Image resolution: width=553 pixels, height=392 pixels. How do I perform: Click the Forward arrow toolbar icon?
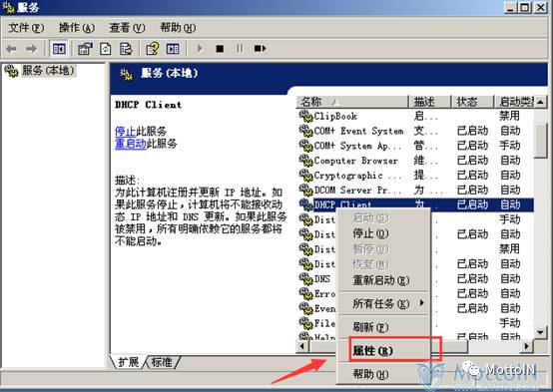[31, 49]
